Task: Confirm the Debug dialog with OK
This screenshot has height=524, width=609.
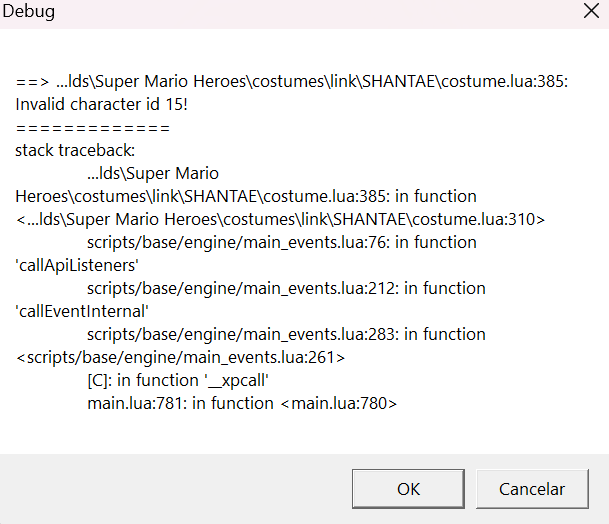Action: click(408, 489)
